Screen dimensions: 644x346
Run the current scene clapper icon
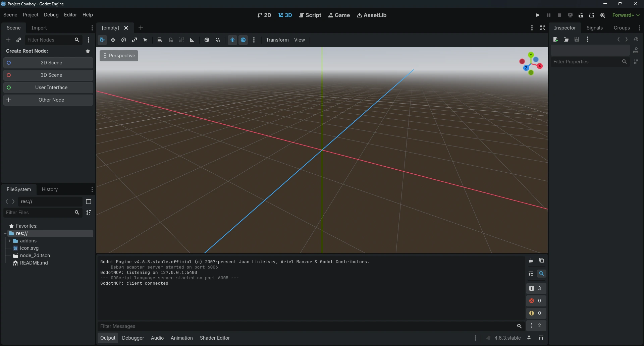(x=581, y=15)
